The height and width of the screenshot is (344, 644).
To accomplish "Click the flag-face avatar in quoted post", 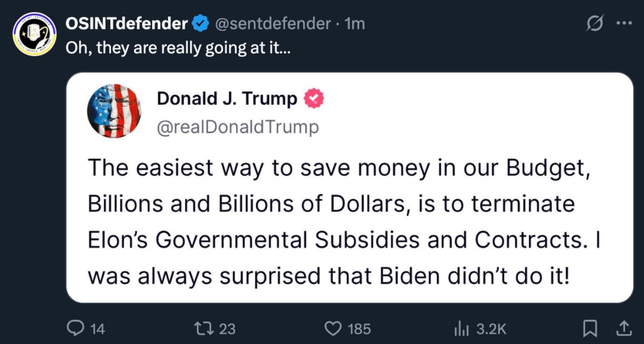I will (x=114, y=111).
